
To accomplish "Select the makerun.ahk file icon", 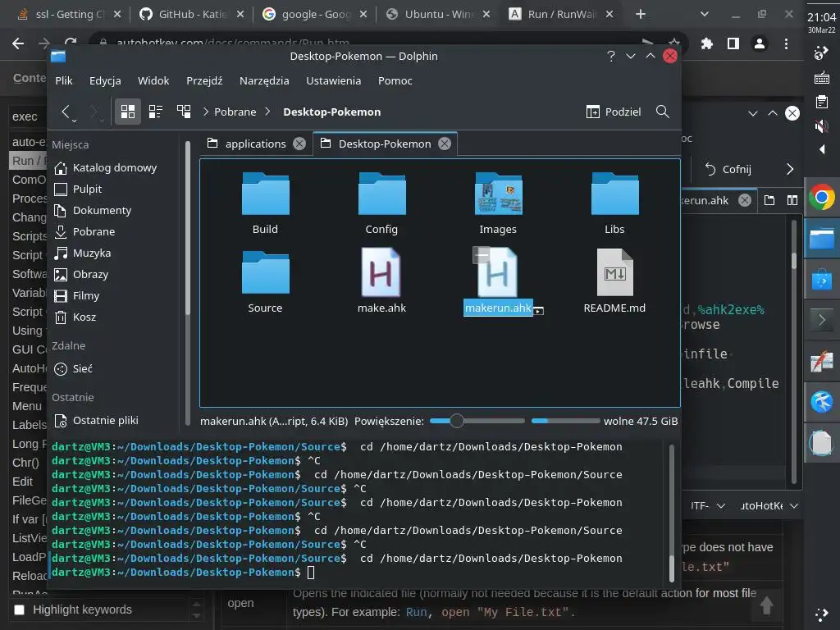I will pyautogui.click(x=498, y=273).
